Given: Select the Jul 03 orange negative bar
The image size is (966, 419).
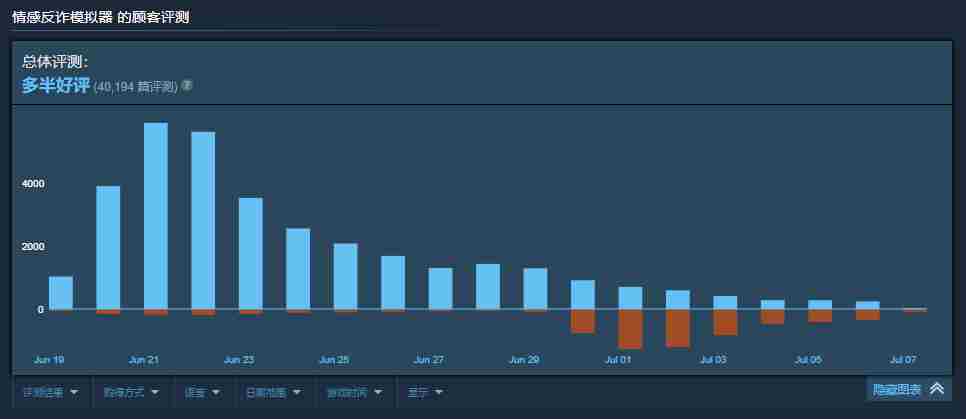Looking at the screenshot, I should click(725, 322).
